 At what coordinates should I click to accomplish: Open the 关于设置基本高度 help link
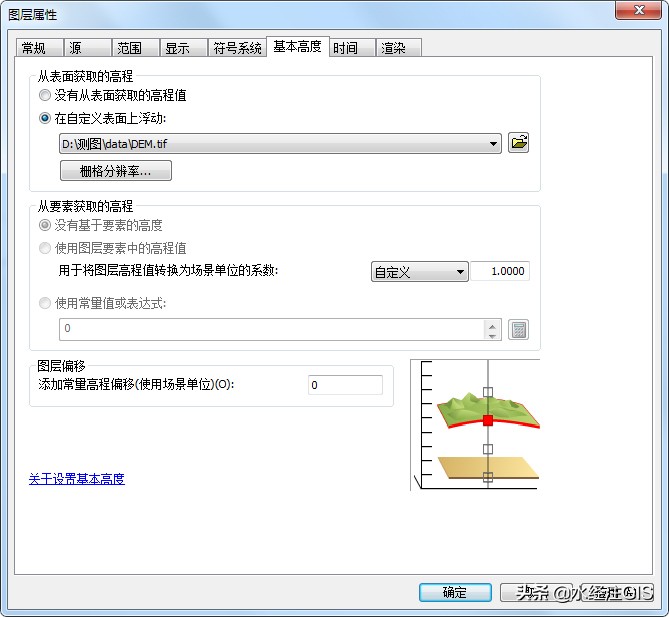pyautogui.click(x=77, y=479)
